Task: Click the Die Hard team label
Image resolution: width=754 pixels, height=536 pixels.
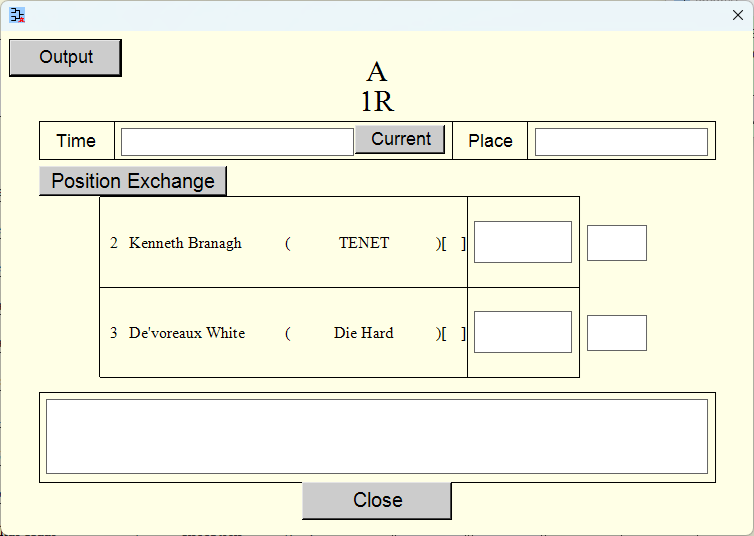Action: (364, 333)
